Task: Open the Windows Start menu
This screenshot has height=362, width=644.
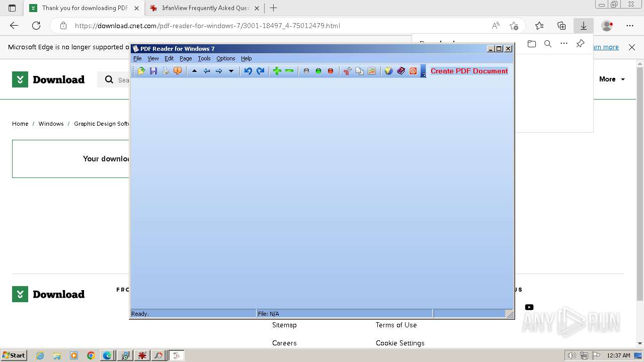Action: pyautogui.click(x=14, y=355)
